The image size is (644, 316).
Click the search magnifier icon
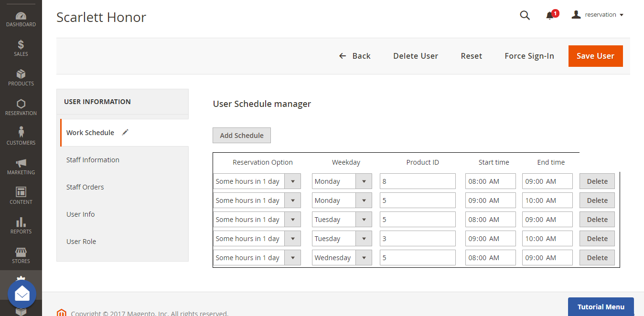525,15
